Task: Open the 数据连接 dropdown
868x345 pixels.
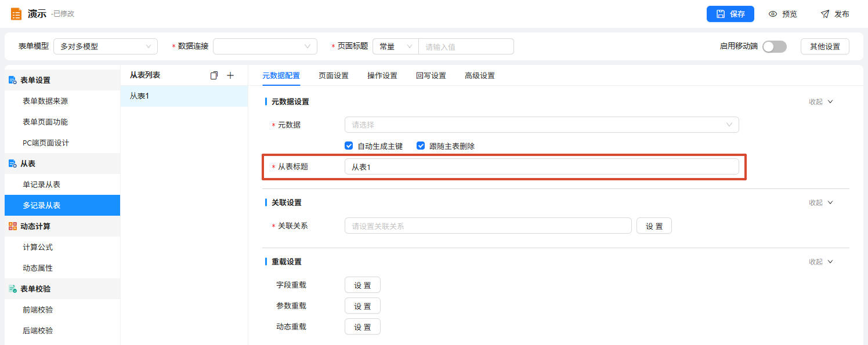Action: (265, 46)
